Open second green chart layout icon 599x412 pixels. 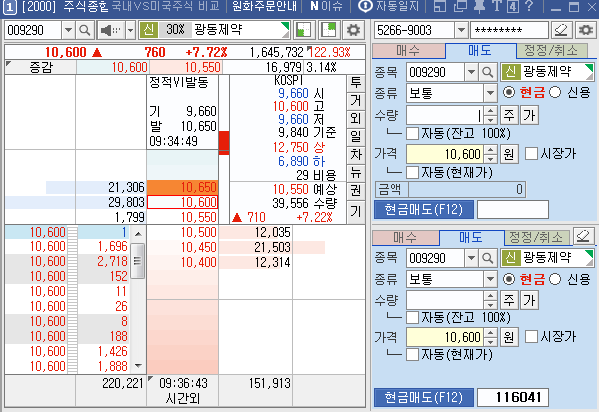point(329,30)
